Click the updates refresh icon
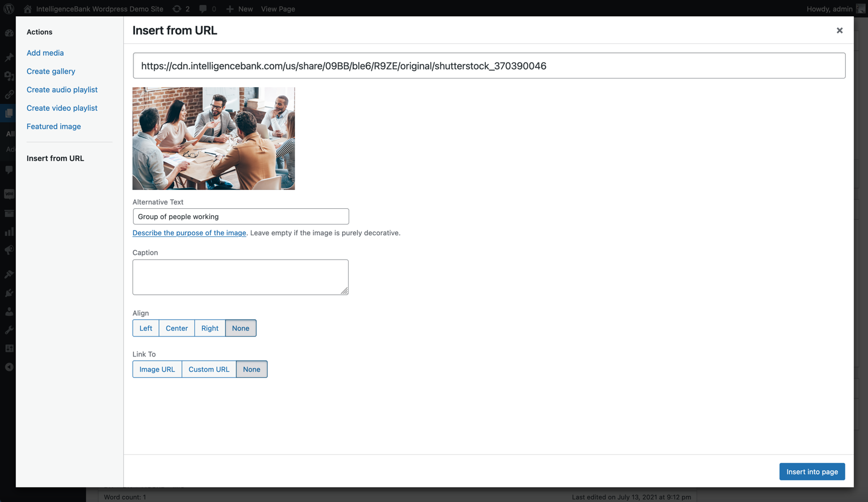 177,9
